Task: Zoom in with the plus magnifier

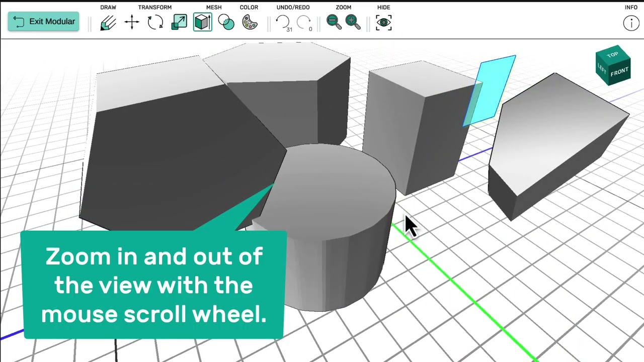Action: tap(352, 22)
